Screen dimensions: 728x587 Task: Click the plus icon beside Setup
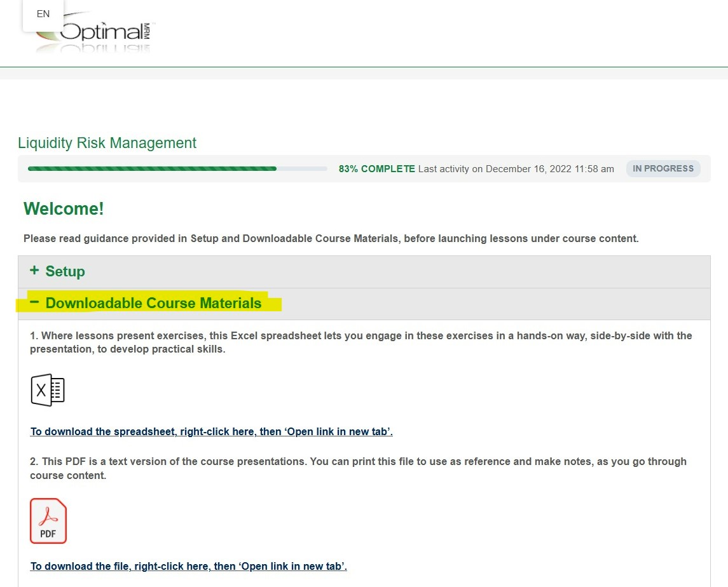[34, 271]
